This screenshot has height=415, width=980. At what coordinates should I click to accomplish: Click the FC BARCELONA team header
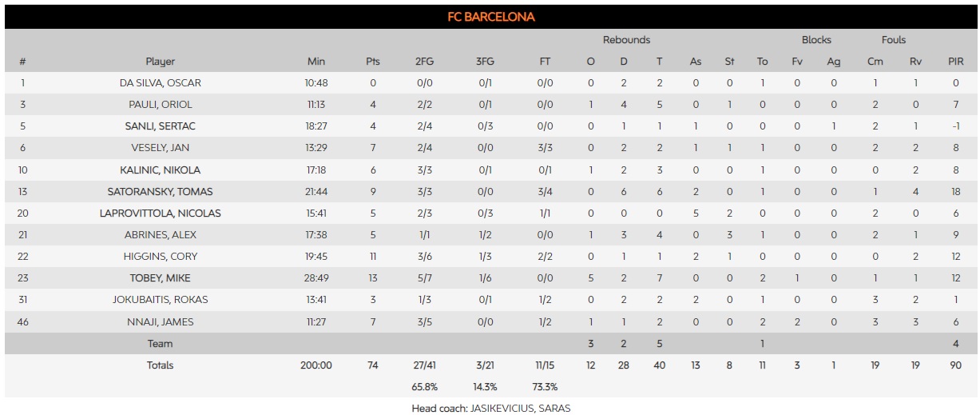490,17
